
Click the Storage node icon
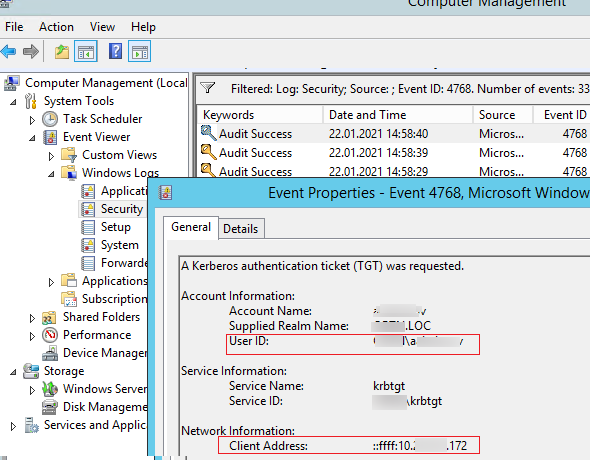click(31, 371)
